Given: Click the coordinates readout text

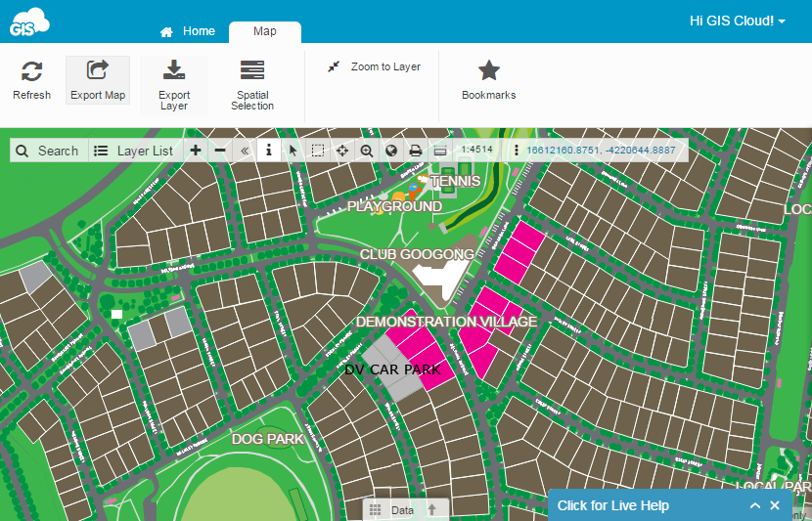Looking at the screenshot, I should (601, 150).
